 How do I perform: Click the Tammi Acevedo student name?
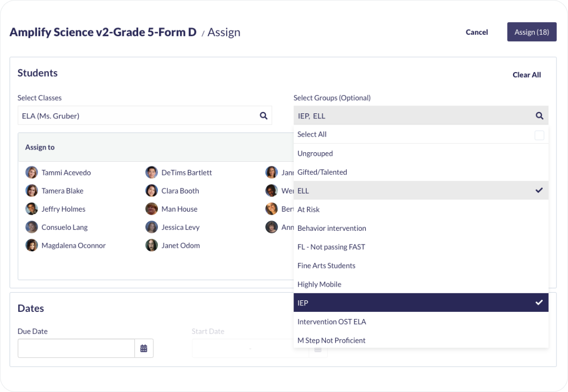(x=66, y=173)
